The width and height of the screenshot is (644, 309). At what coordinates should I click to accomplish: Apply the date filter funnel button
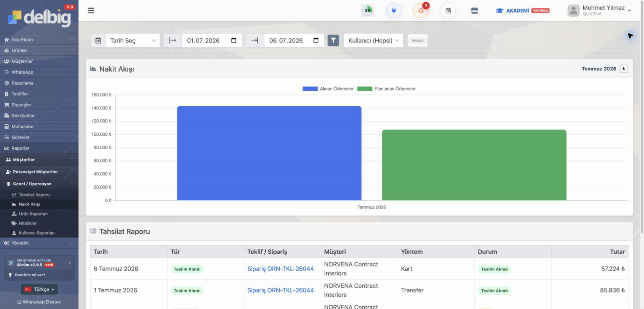pyautogui.click(x=333, y=40)
